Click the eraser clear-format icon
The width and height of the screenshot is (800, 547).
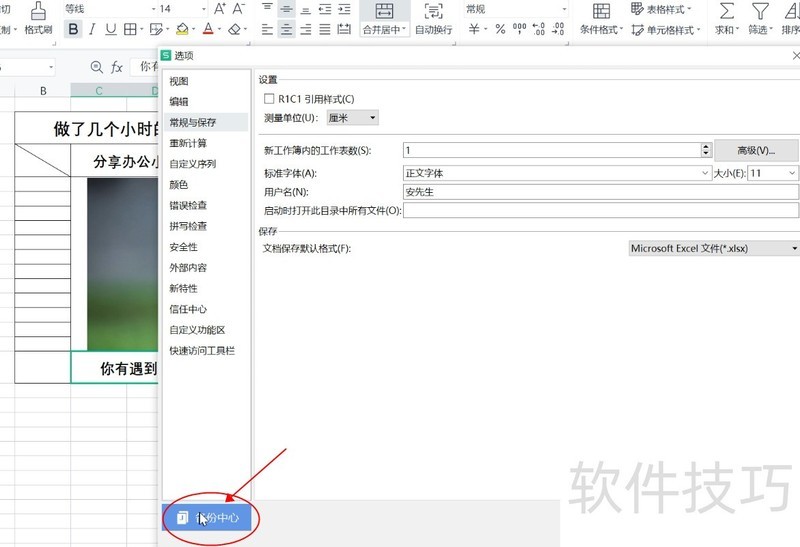point(234,29)
